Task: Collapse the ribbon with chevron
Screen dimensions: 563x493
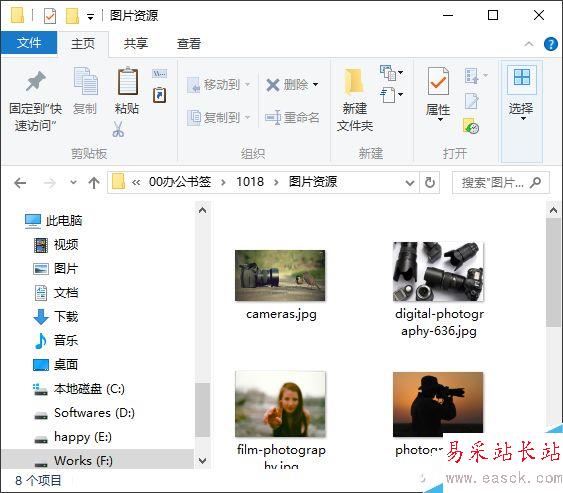Action: point(529,44)
